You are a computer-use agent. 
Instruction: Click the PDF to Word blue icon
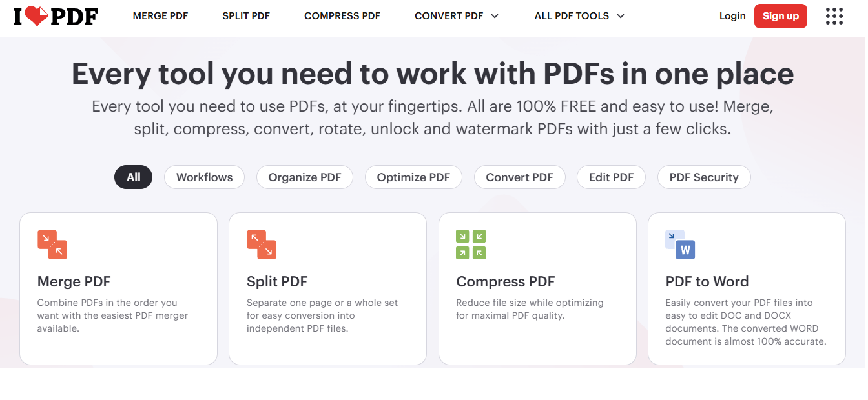click(680, 245)
